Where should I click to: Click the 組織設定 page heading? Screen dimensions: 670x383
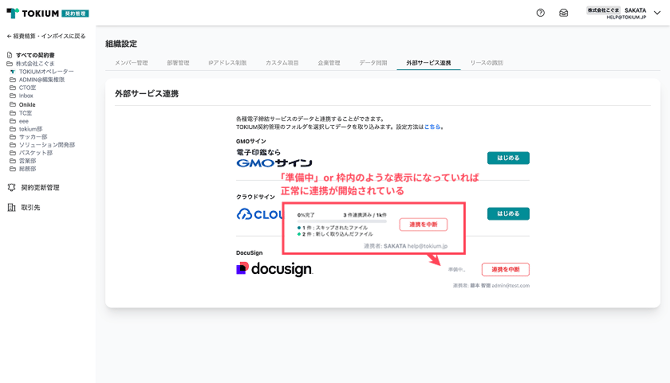pos(121,44)
